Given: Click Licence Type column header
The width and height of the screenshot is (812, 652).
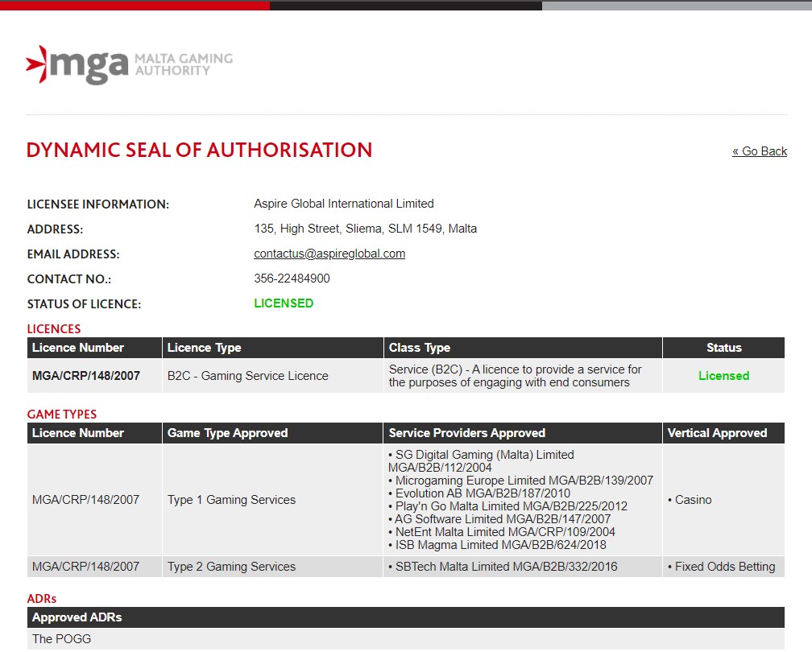Looking at the screenshot, I should [272, 348].
